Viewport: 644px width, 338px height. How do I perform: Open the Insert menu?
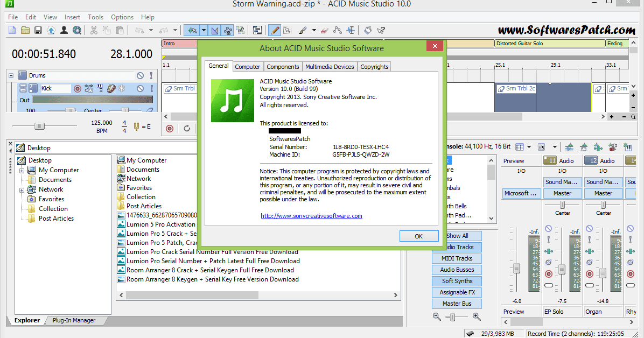[72, 17]
